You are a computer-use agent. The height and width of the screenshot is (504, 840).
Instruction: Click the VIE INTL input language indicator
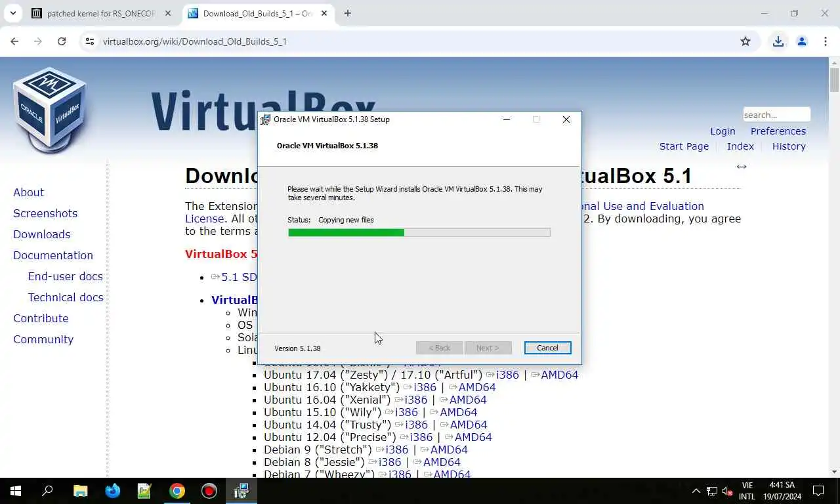(x=747, y=491)
